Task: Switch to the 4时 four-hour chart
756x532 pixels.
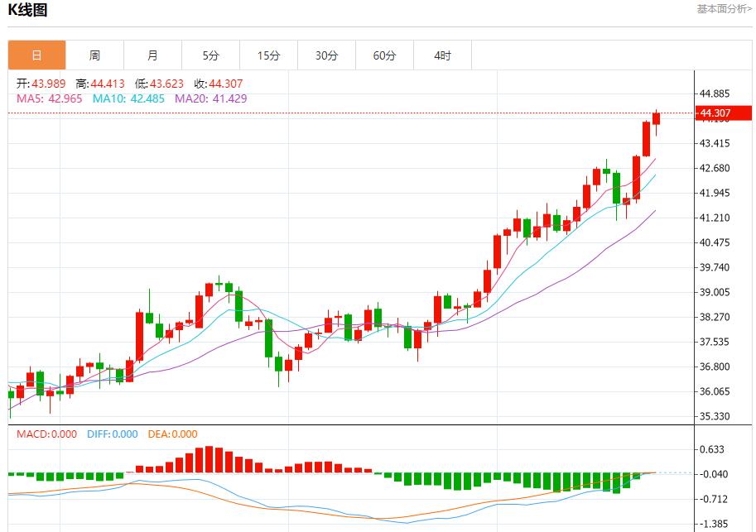Action: pyautogui.click(x=442, y=55)
